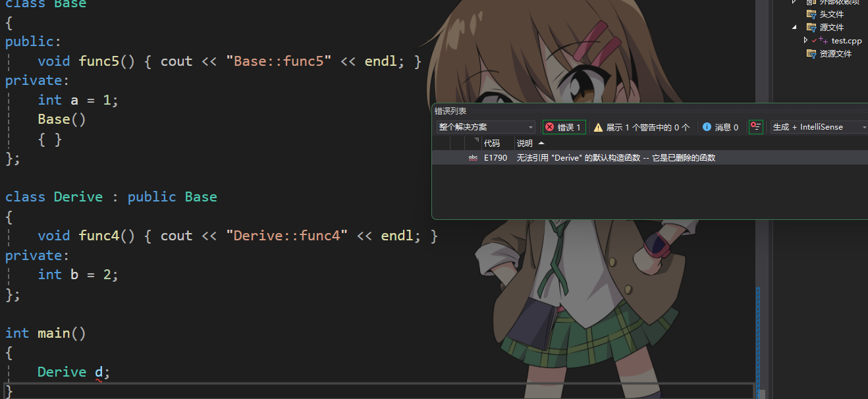Image resolution: width=868 pixels, height=399 pixels.
Task: Expand the test.cpp tree node
Action: tap(805, 40)
